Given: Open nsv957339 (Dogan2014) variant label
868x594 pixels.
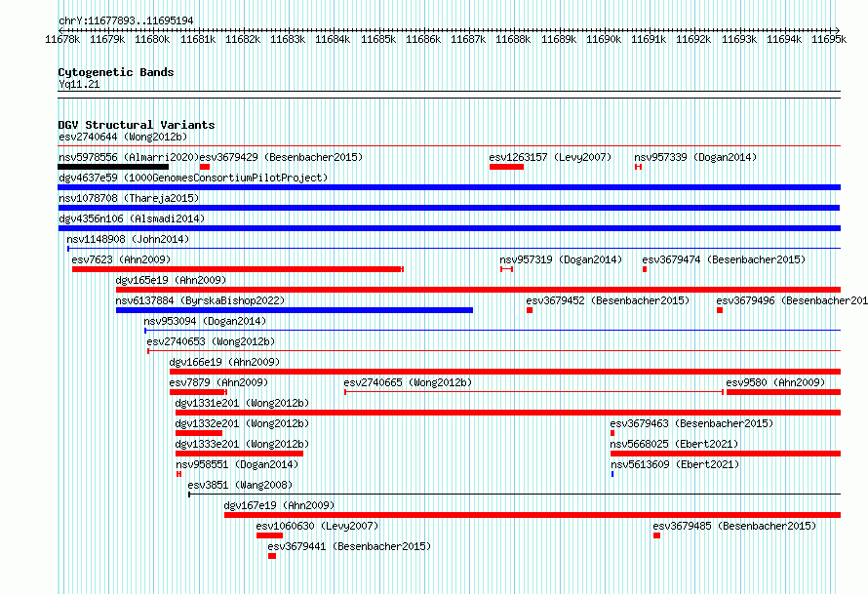Looking at the screenshot, I should (x=695, y=157).
